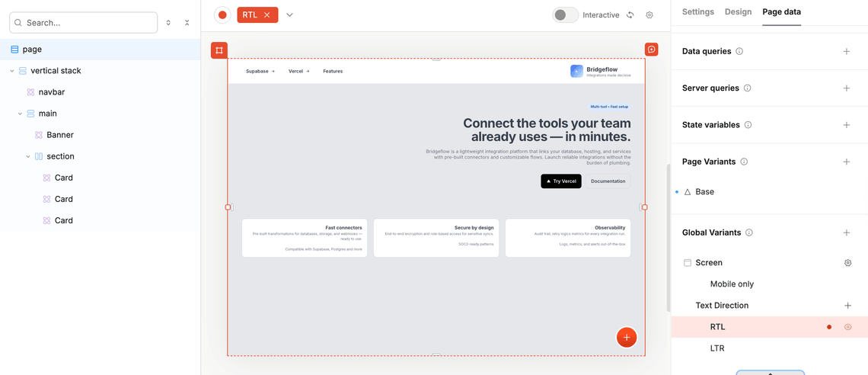Image resolution: width=868 pixels, height=375 pixels.
Task: Add a new page variant
Action: pyautogui.click(x=847, y=162)
